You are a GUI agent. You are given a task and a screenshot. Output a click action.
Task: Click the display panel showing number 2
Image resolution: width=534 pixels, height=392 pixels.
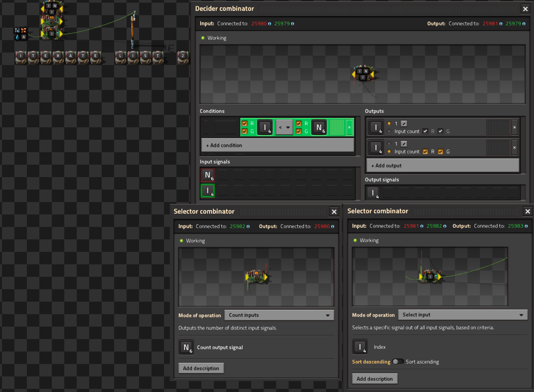(x=183, y=57)
